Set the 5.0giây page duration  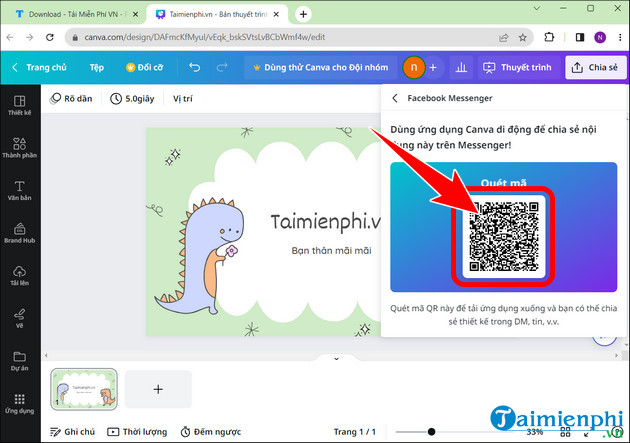pyautogui.click(x=133, y=98)
